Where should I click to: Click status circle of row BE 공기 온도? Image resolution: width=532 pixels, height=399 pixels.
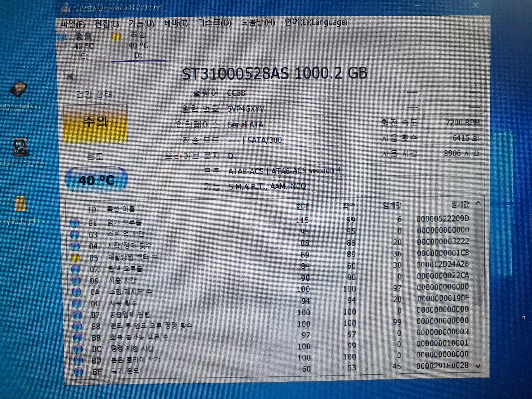[x=78, y=372]
